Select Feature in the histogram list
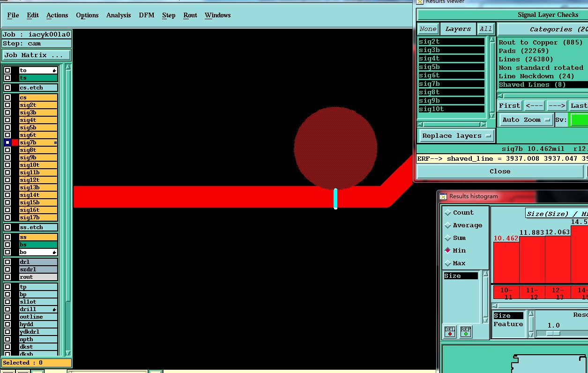 click(508, 324)
